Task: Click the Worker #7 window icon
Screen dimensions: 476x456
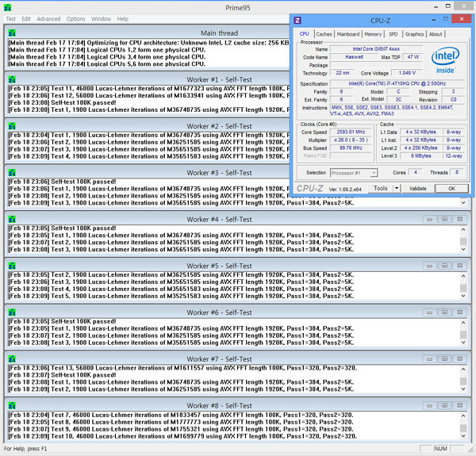Action: [12, 359]
